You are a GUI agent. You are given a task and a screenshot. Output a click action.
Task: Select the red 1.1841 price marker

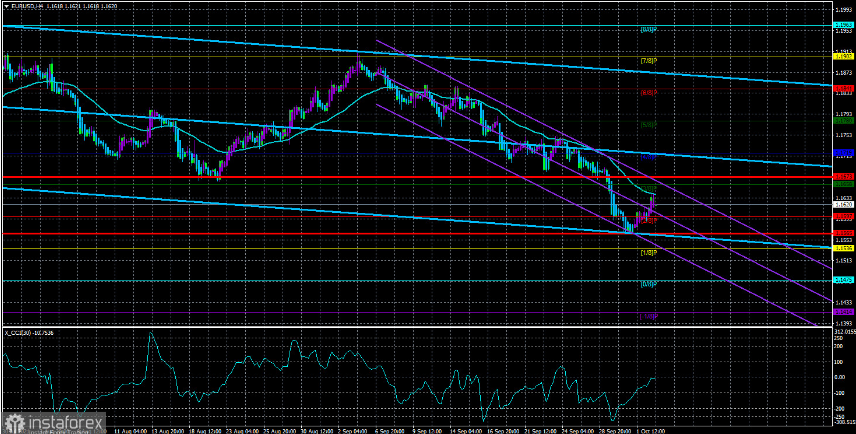coord(842,88)
